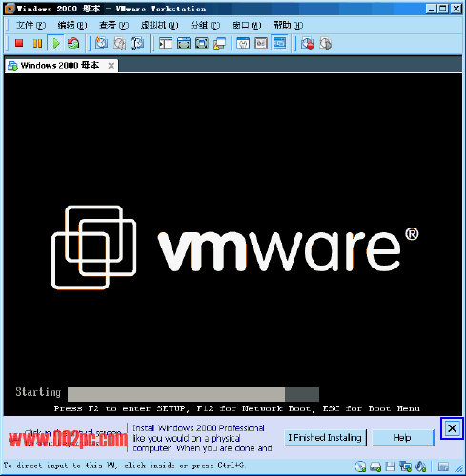
Task: Switch to quick switch mode icon
Action: pyautogui.click(x=184, y=43)
